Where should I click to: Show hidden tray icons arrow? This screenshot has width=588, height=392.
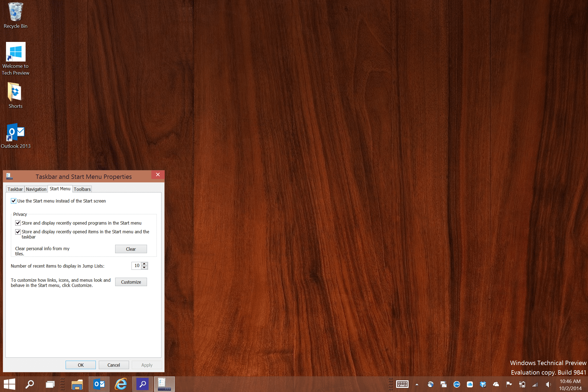click(417, 384)
